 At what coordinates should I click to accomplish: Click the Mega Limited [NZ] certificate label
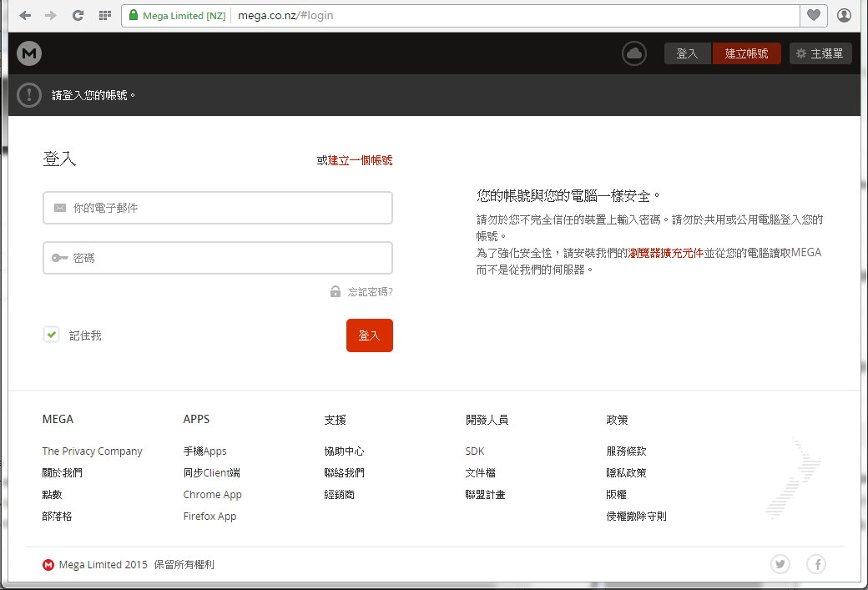click(x=184, y=16)
